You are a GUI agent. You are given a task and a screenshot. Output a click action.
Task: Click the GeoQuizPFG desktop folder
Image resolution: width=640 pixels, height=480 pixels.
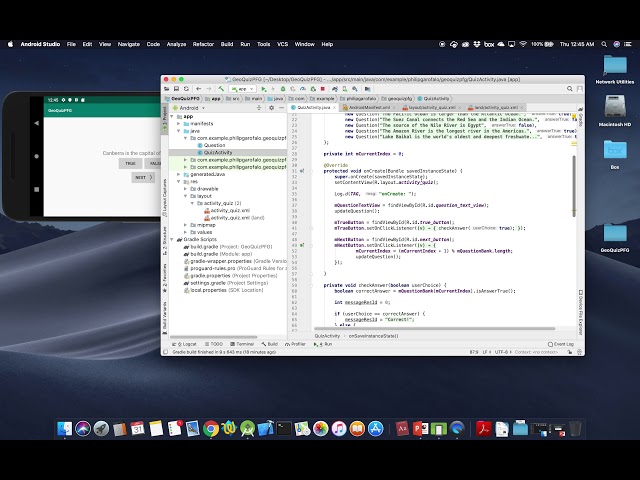click(x=615, y=238)
